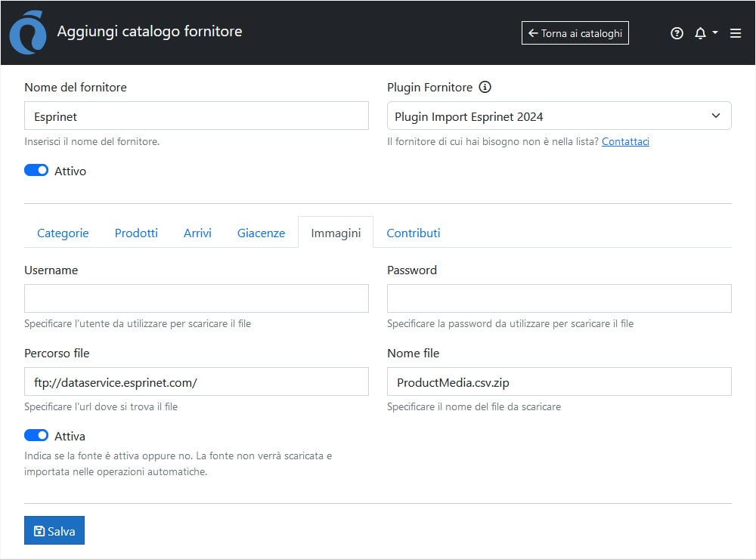Image resolution: width=756 pixels, height=559 pixels.
Task: Focus the Password input field
Action: [x=559, y=298]
